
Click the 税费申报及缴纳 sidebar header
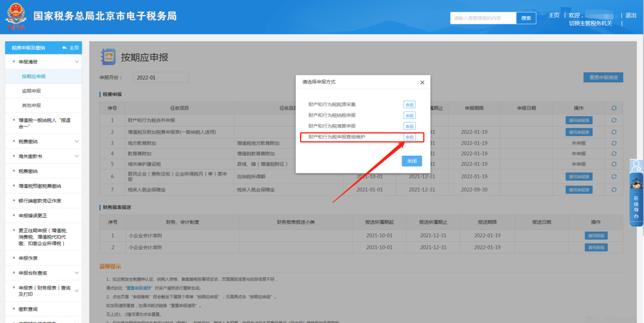pyautogui.click(x=29, y=48)
